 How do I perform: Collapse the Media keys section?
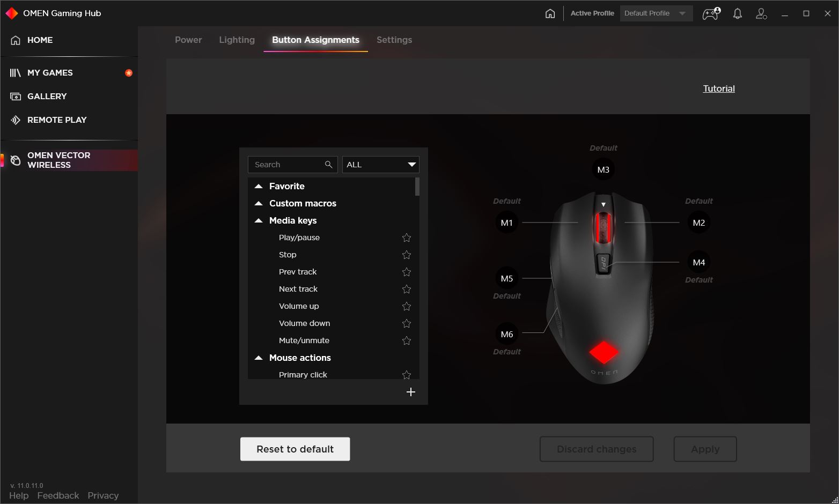point(259,220)
